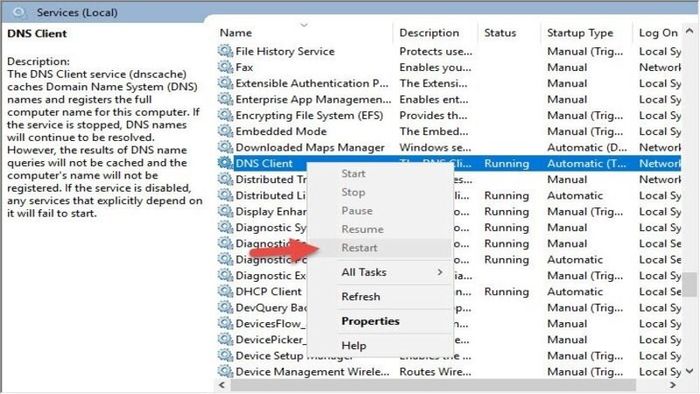The height and width of the screenshot is (394, 700).
Task: Click Running status of DHCP Client
Action: (506, 292)
